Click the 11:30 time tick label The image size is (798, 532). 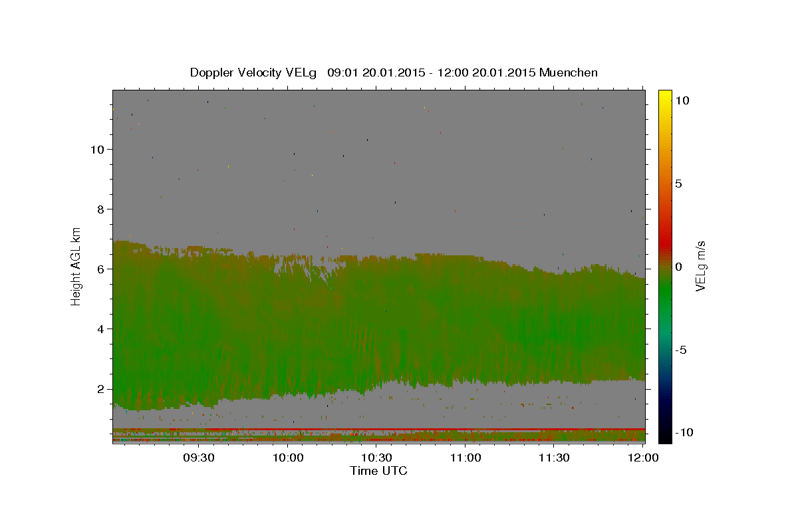[554, 458]
